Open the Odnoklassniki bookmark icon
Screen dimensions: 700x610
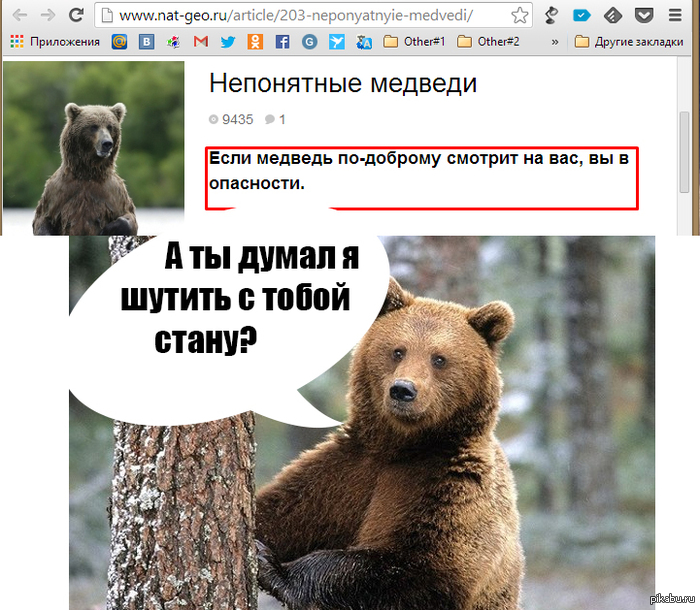pos(255,42)
